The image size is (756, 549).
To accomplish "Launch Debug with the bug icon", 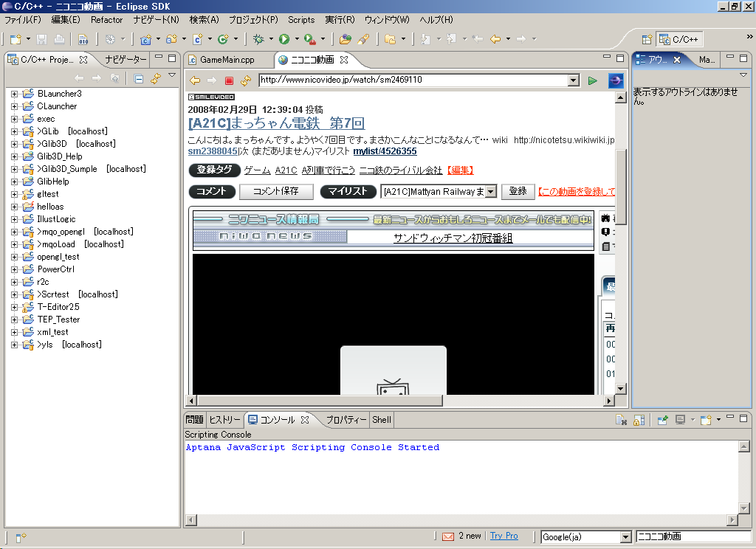I will 259,39.
